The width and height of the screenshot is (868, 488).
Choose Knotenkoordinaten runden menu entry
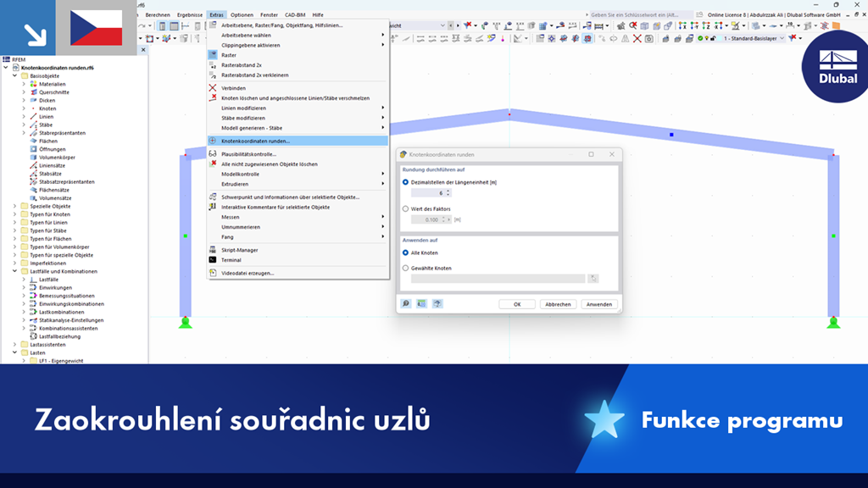[x=298, y=141]
